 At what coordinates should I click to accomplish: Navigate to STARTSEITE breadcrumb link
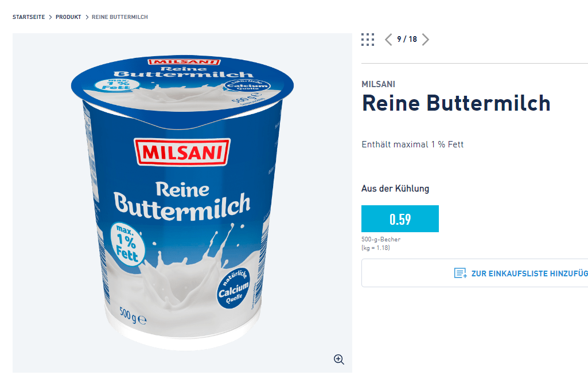pos(29,17)
